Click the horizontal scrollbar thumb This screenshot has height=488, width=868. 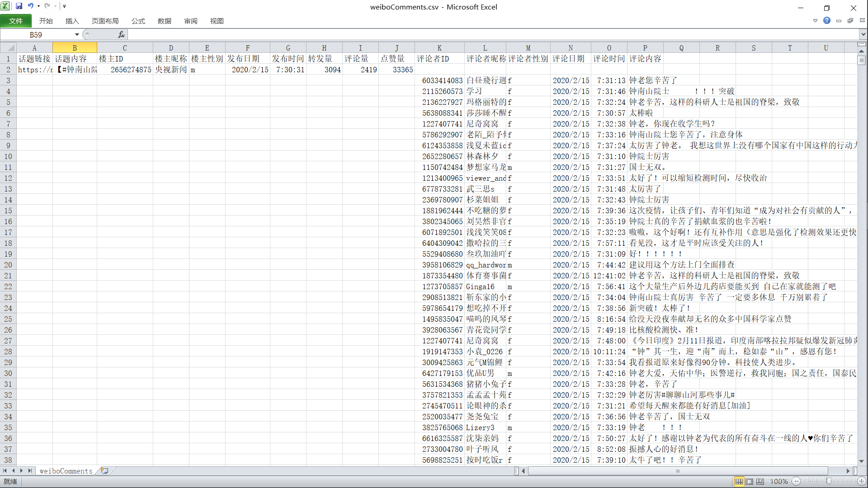678,471
